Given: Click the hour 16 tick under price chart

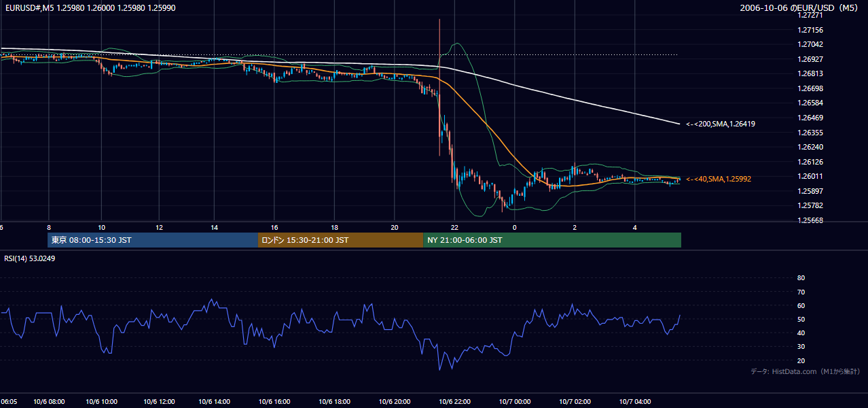Looking at the screenshot, I should point(274,227).
